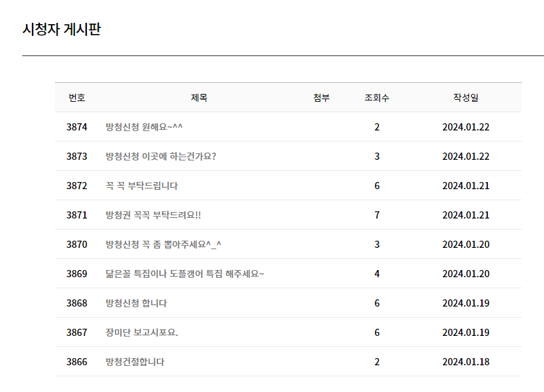Viewport: 544px width, 392px height.
Task: Open post 방청권 꼭꼭 부탁드려요!!
Action: click(153, 215)
